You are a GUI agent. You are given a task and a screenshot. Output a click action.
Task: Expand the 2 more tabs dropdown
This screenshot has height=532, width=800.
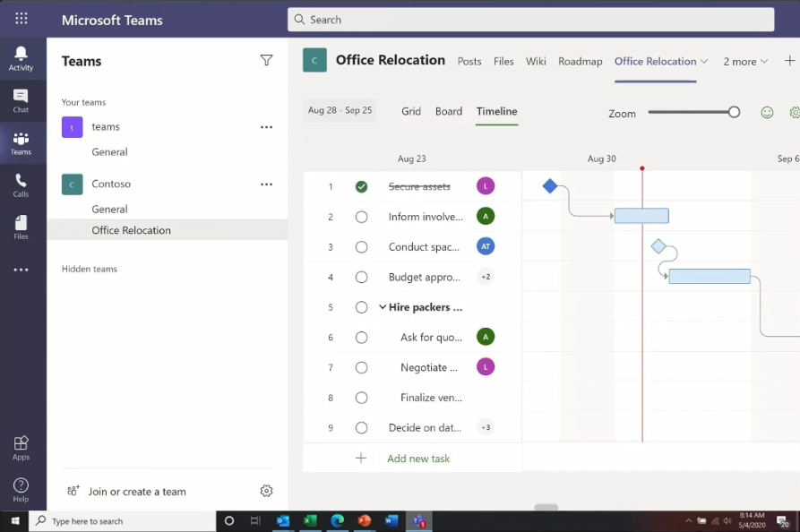745,61
